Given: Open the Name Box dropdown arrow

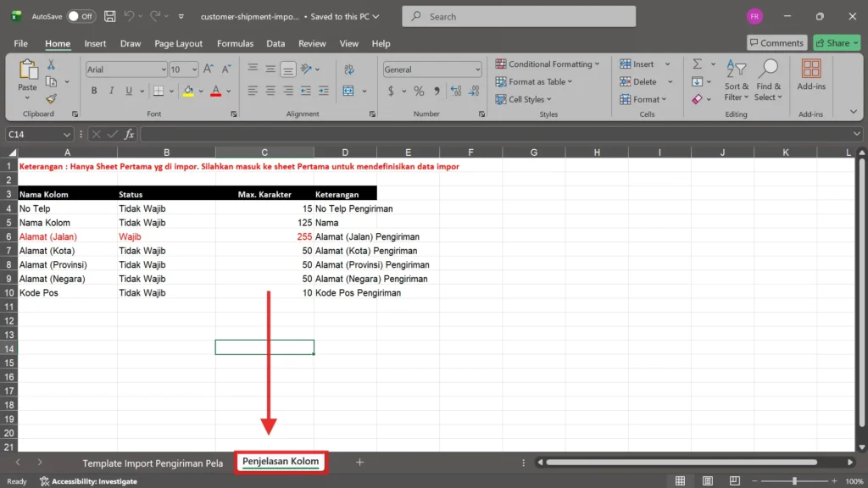Looking at the screenshot, I should (66, 135).
